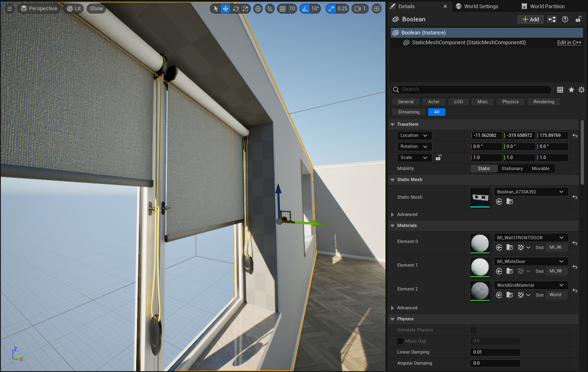Image resolution: width=588 pixels, height=372 pixels.
Task: Open the scale snap 0.25 dropdown
Action: [x=342, y=9]
